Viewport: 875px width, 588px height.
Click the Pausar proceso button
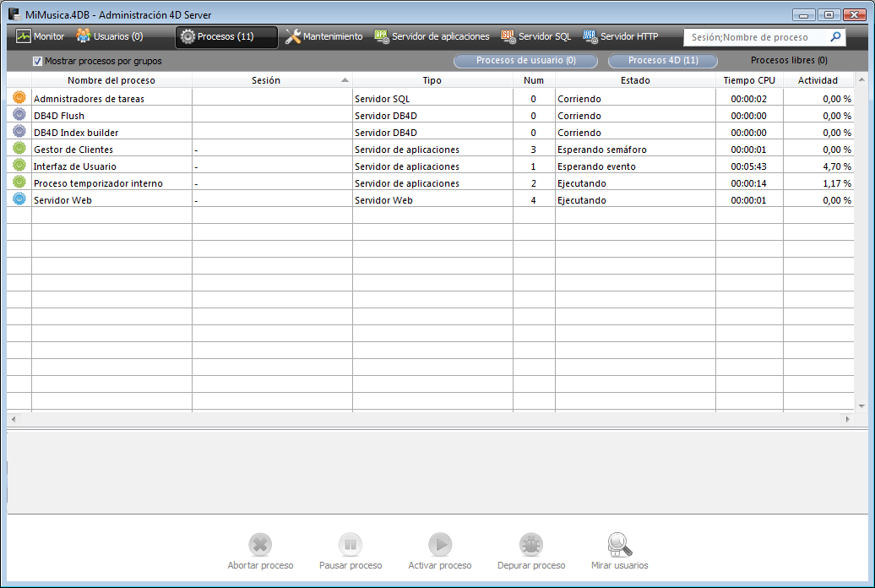point(351,551)
